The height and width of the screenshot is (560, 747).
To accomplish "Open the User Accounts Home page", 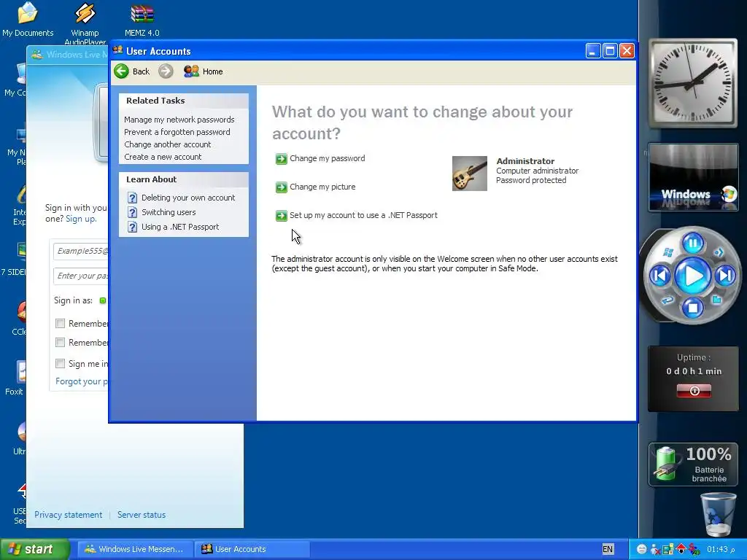I will pyautogui.click(x=204, y=71).
